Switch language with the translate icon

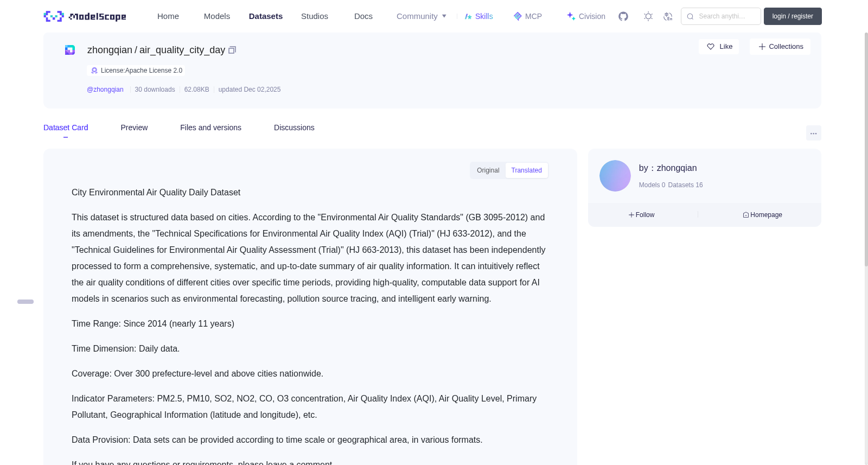(x=668, y=16)
